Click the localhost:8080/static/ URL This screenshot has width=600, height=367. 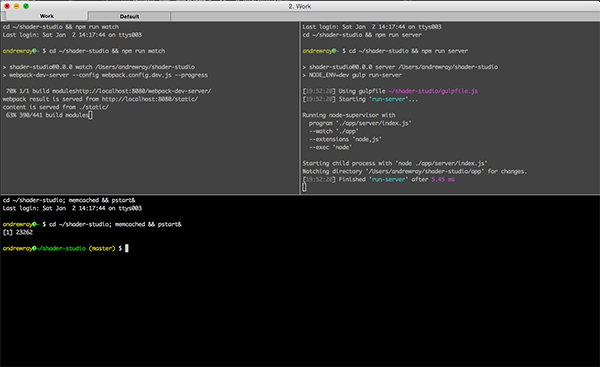150,99
